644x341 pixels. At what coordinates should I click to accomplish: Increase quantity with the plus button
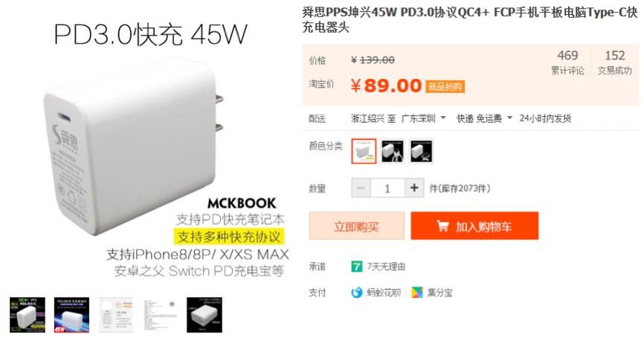(414, 188)
